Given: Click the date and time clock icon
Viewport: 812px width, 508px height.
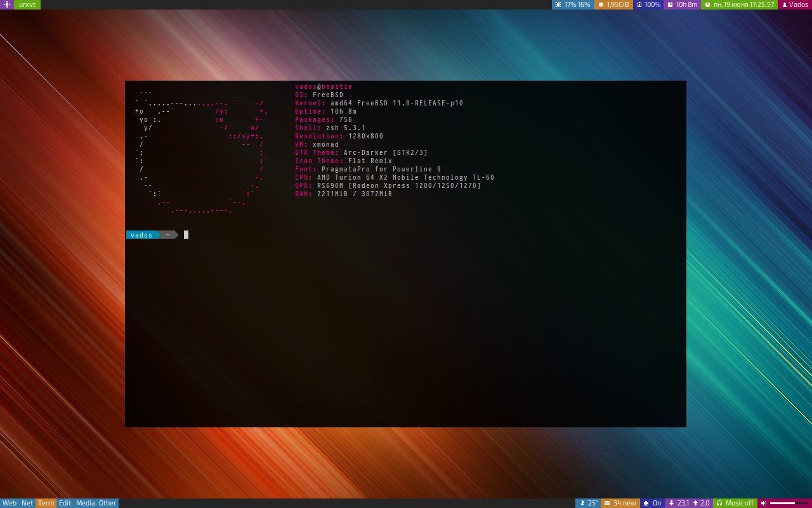Looking at the screenshot, I should click(707, 4).
